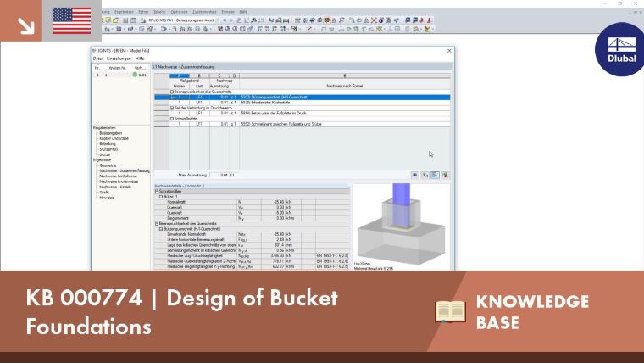Click the Excel export icon below the results table
This screenshot has width=644, height=363.
[x=445, y=175]
